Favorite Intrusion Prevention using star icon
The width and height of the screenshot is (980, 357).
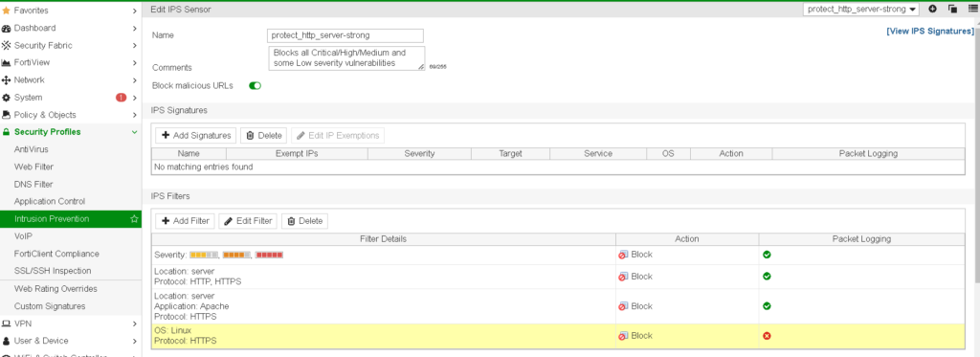pos(134,219)
